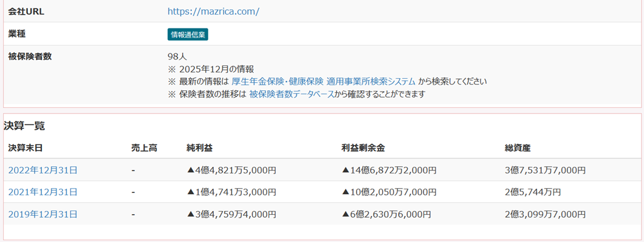Select net profit ▲4億4,821万5,000円
Screen dimensions: 644x242
[231, 170]
